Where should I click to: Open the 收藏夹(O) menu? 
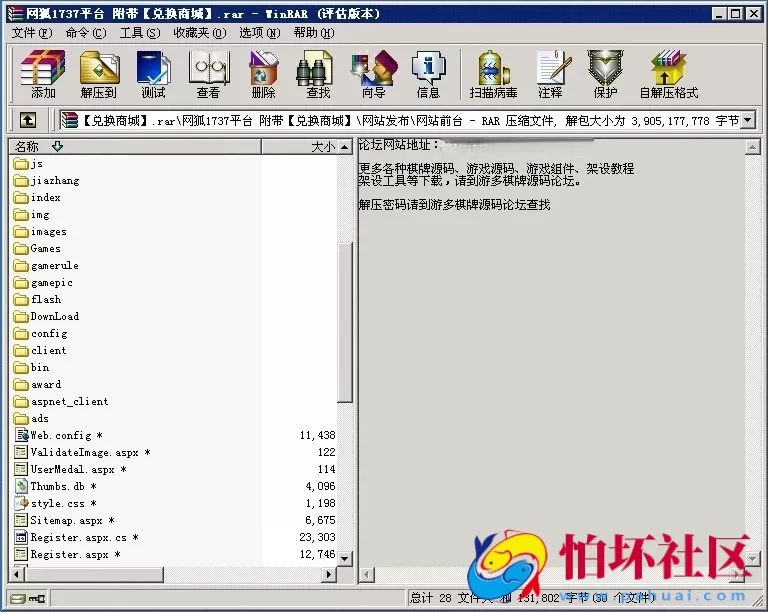click(x=200, y=33)
